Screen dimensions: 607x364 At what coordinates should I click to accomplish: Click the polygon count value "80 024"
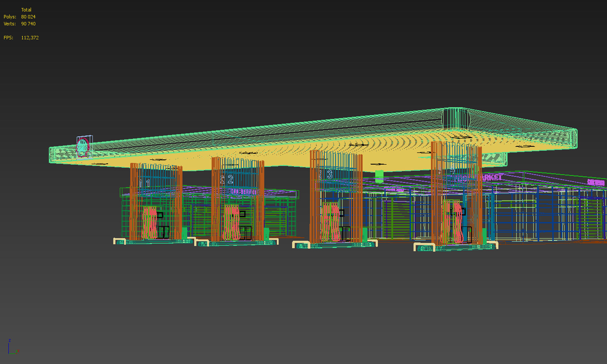click(x=28, y=17)
